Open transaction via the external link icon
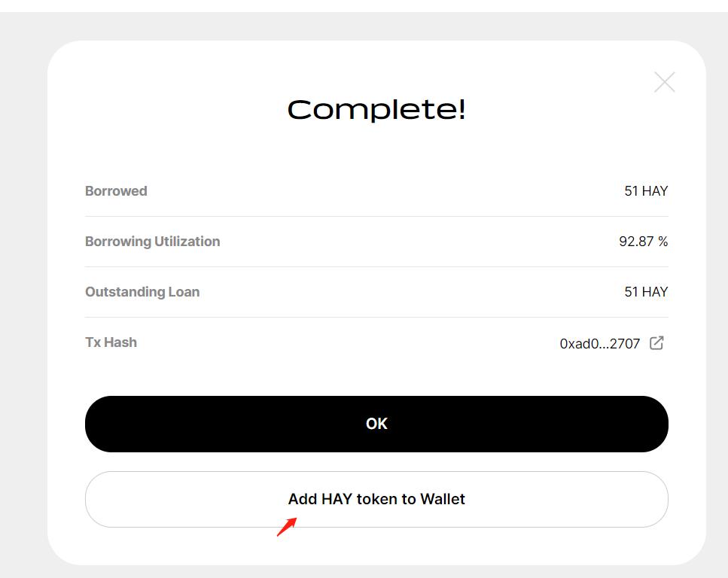Viewport: 728px width, 578px height. point(656,343)
